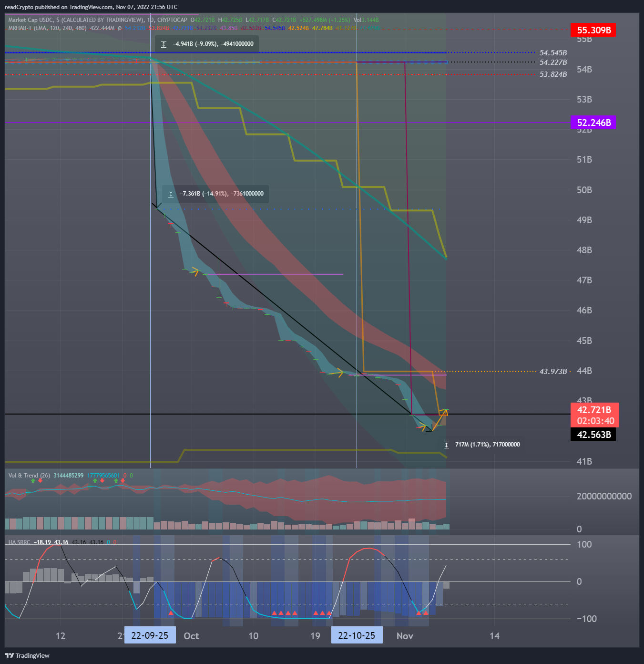The width and height of the screenshot is (644, 664).
Task: Click the 22-09-25 date marker
Action: click(x=150, y=635)
